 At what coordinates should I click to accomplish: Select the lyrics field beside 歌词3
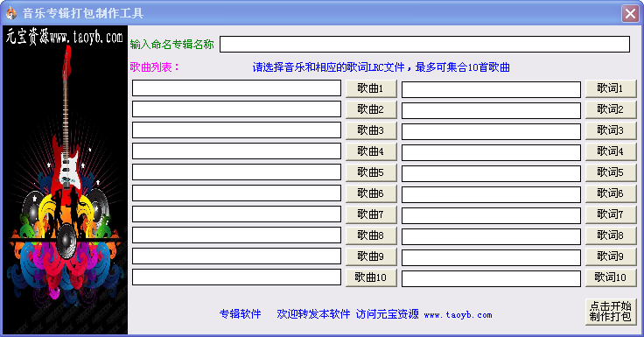pos(491,131)
